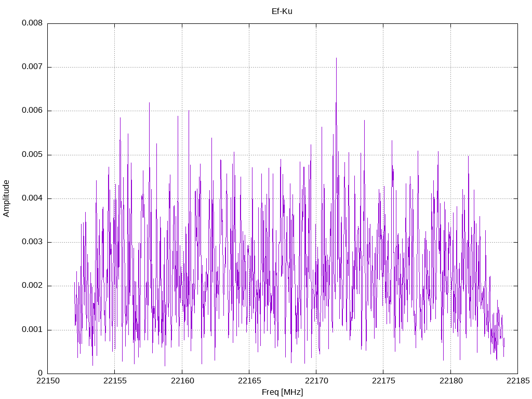This screenshot has width=532, height=399.
Task: Click the x-axis tick label 22155
Action: pos(115,381)
